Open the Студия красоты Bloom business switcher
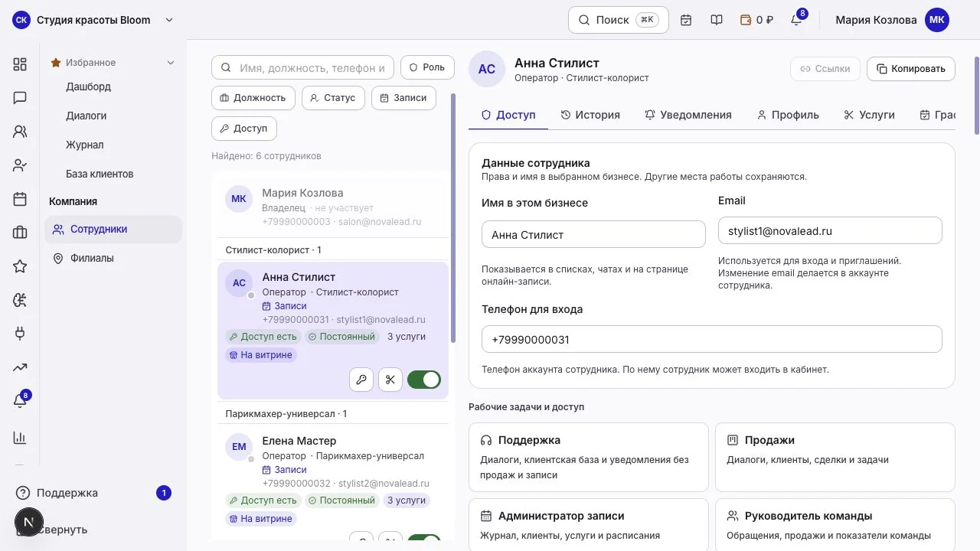The width and height of the screenshot is (980, 551). pyautogui.click(x=93, y=20)
